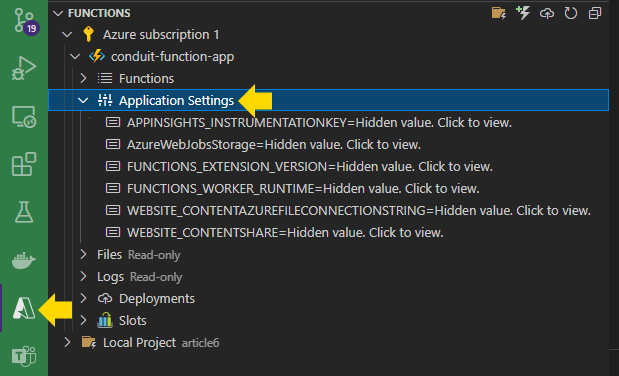
Task: Click icon beside APPINSIGHTS_INSTRUMENTATIONKEY setting
Action: click(x=113, y=122)
